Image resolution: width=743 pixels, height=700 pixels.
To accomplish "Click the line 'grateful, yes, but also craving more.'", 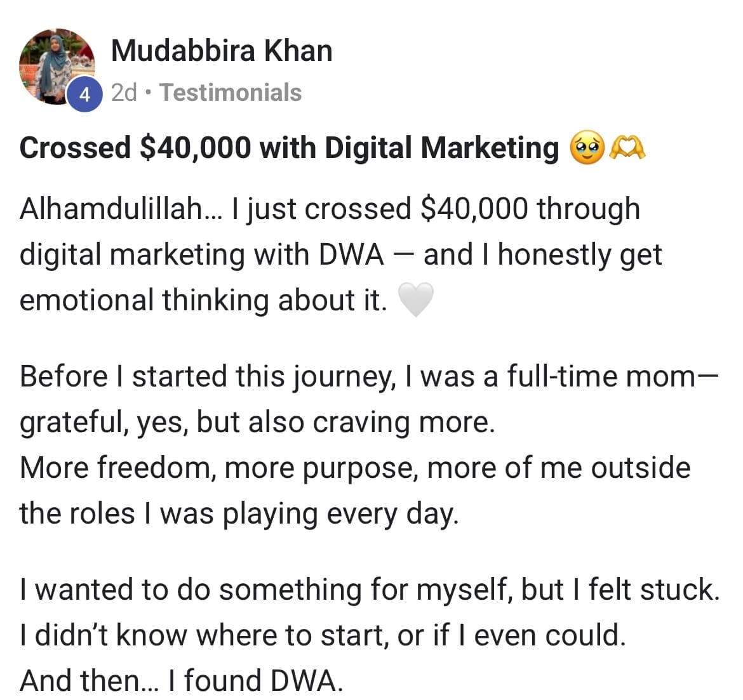I will click(257, 422).
